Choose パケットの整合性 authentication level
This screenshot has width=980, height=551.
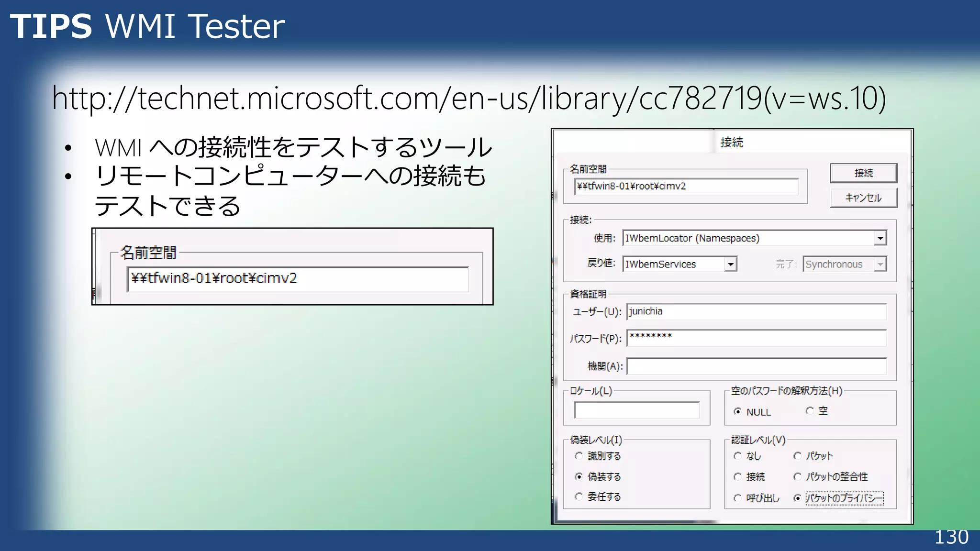[798, 476]
